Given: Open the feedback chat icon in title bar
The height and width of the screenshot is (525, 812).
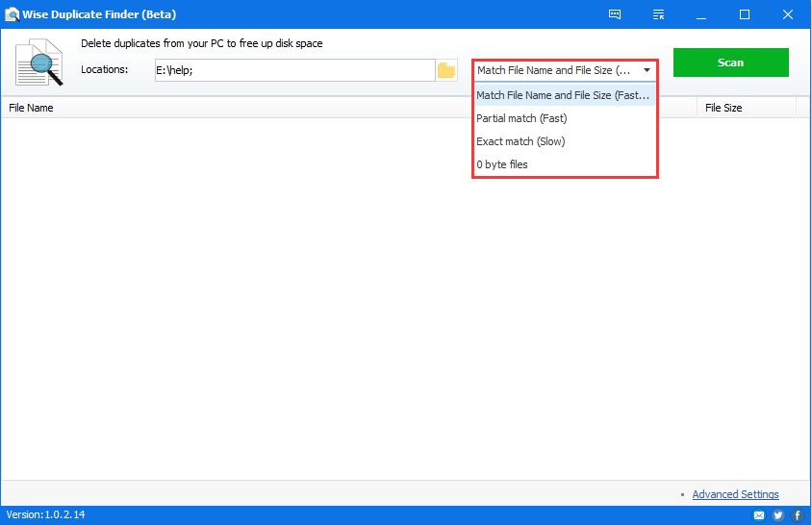Looking at the screenshot, I should [615, 14].
